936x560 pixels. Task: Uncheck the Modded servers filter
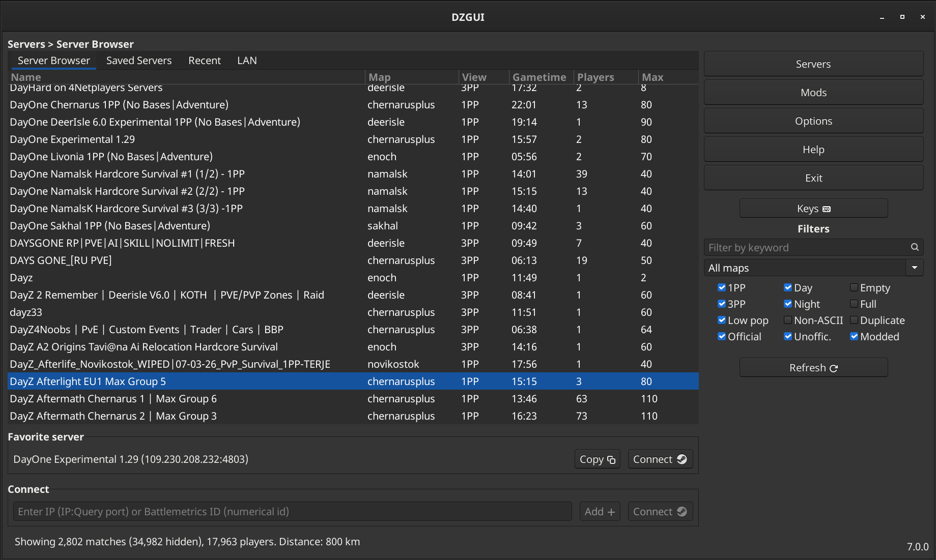coord(854,337)
